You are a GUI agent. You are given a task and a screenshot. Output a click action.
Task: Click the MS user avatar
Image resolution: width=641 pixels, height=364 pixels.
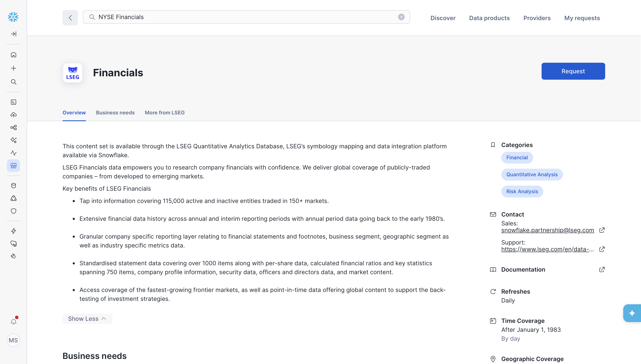(13, 340)
